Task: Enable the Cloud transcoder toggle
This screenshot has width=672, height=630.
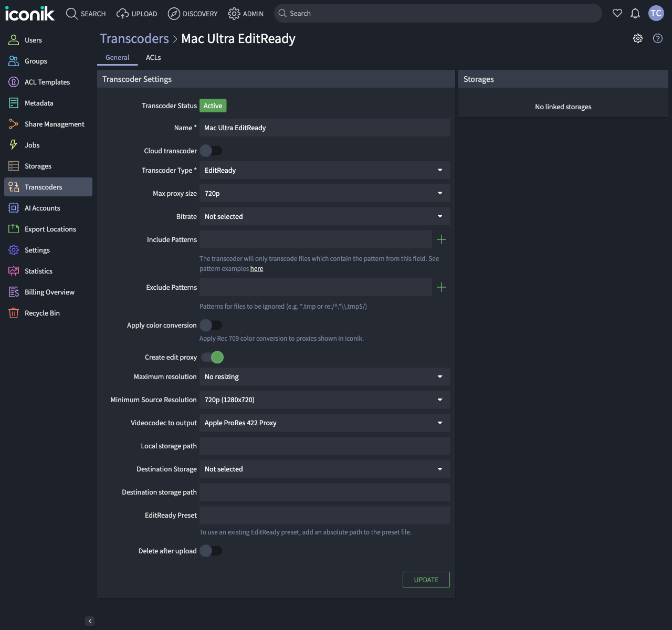Action: pyautogui.click(x=211, y=151)
